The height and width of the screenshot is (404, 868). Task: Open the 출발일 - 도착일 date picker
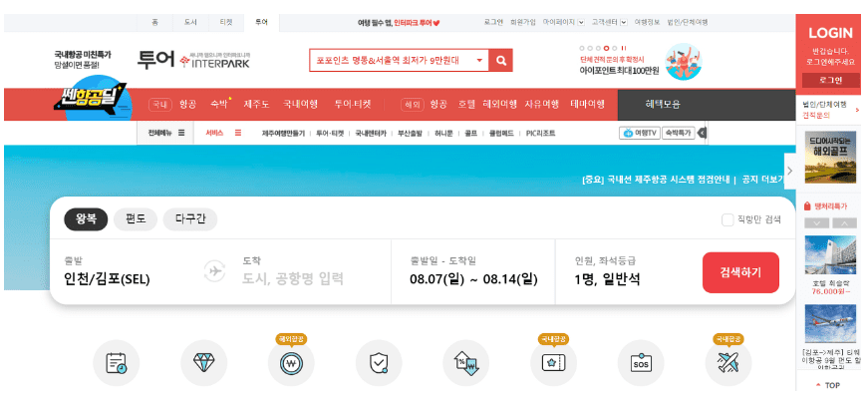[x=473, y=271]
